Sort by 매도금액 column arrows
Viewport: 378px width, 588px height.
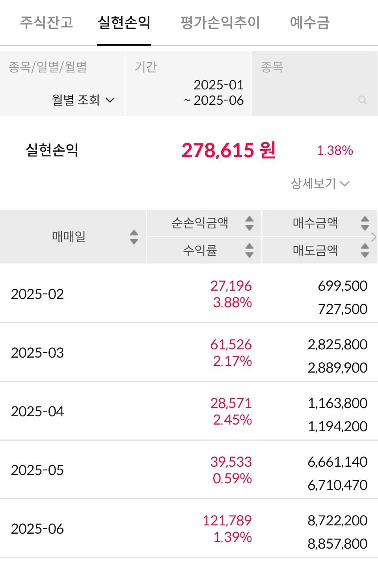[x=365, y=250]
